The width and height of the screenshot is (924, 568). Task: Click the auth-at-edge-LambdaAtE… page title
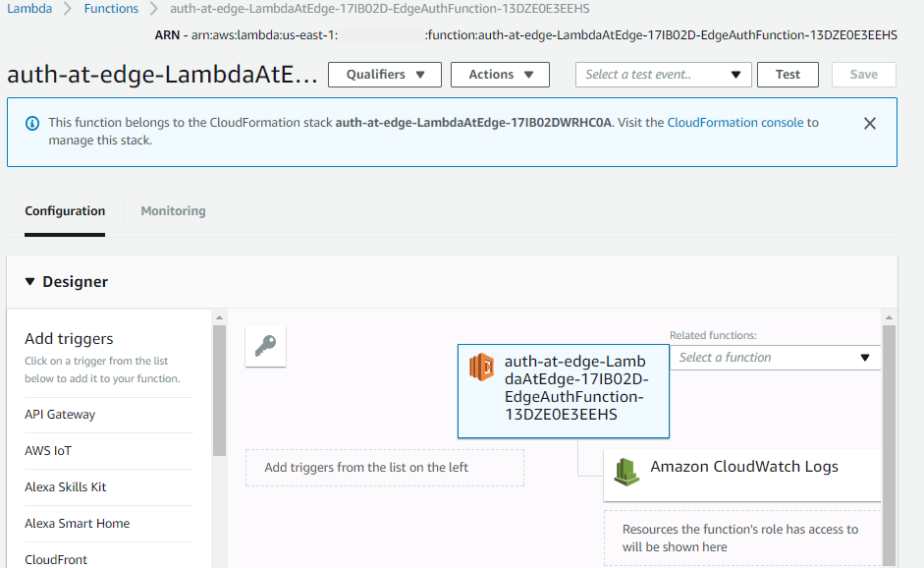pos(162,76)
